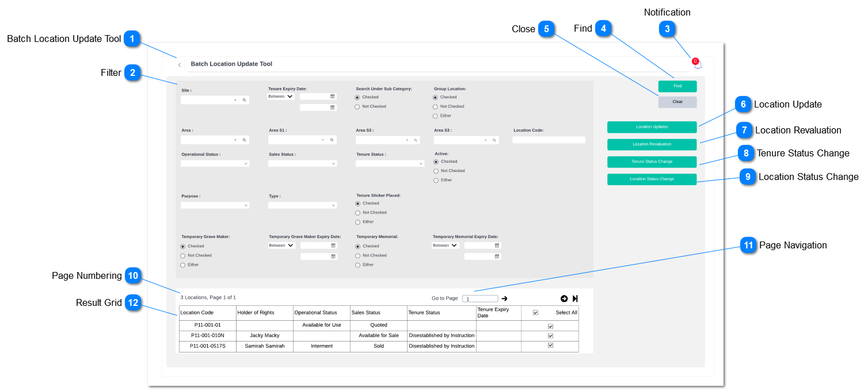Open calendar for Temporary Memorial Expiry start date

coord(497,246)
